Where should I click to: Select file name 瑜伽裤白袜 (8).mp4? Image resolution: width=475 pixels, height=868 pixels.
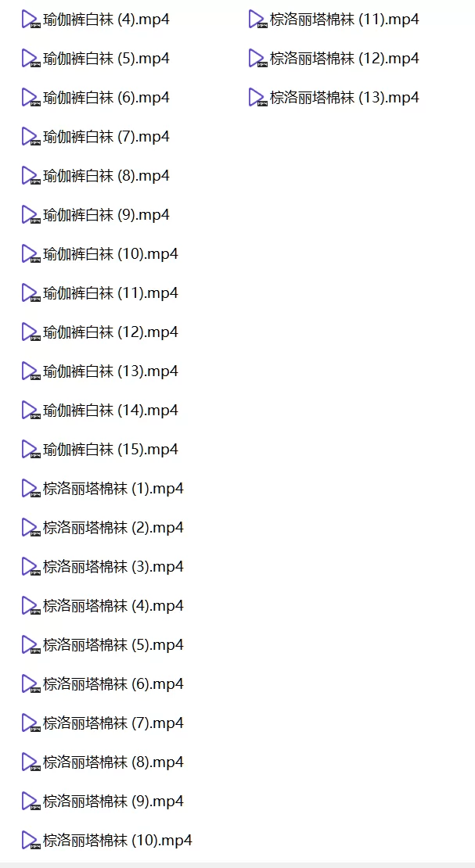click(x=106, y=176)
